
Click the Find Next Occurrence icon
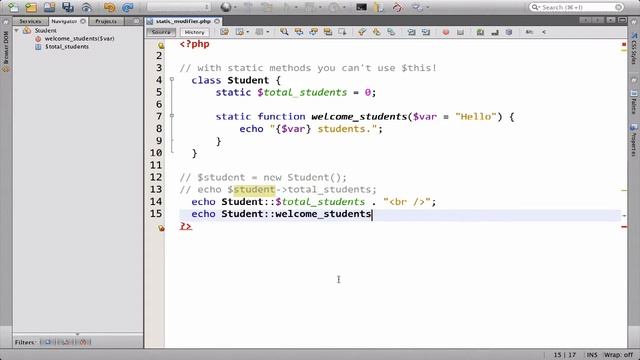point(313,32)
